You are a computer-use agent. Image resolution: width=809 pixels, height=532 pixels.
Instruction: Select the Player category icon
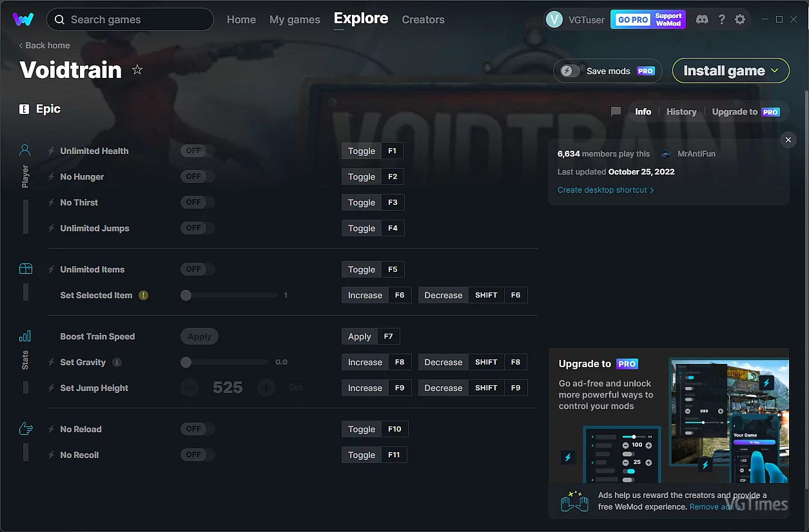point(25,151)
